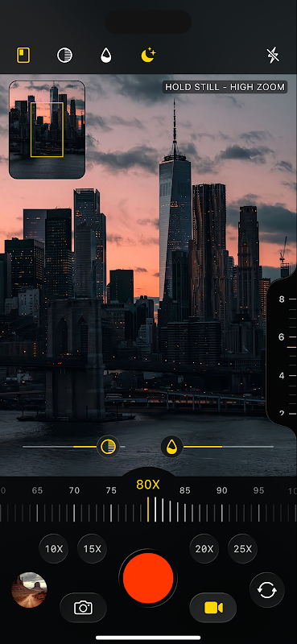Tap the 80X zoom readout

(148, 485)
